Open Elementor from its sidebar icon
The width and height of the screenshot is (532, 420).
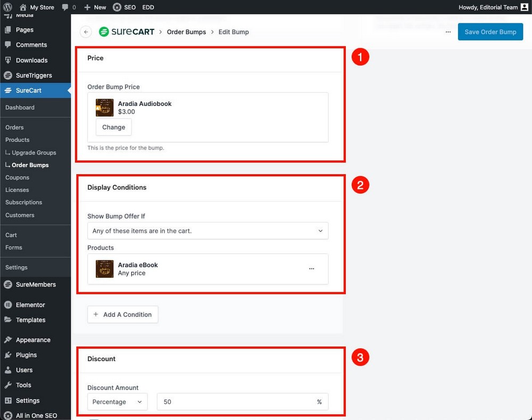(x=7, y=304)
